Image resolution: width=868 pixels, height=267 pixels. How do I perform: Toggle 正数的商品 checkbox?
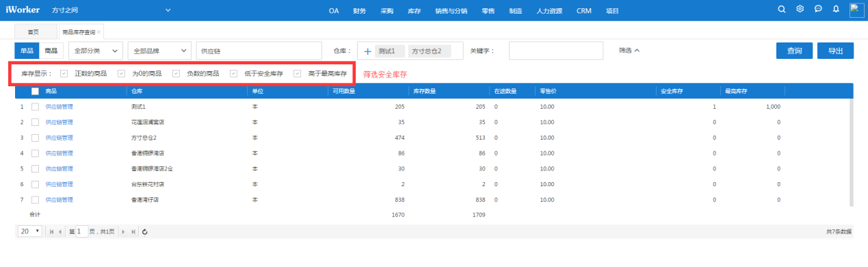tap(64, 73)
